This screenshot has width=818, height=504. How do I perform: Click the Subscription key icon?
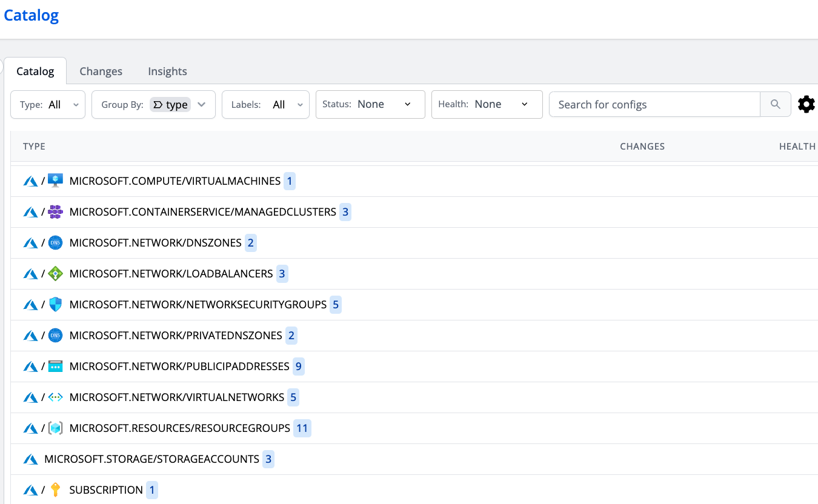(x=55, y=490)
